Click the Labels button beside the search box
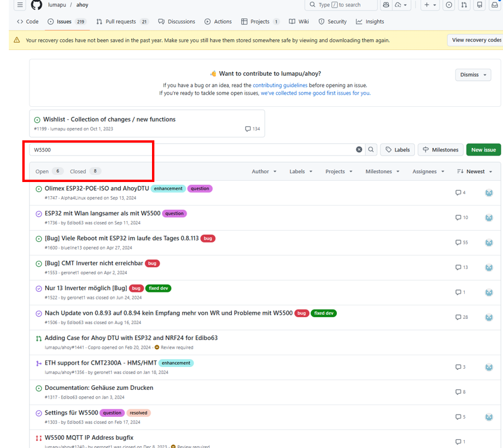Viewport: 503px width, 448px height. (397, 150)
